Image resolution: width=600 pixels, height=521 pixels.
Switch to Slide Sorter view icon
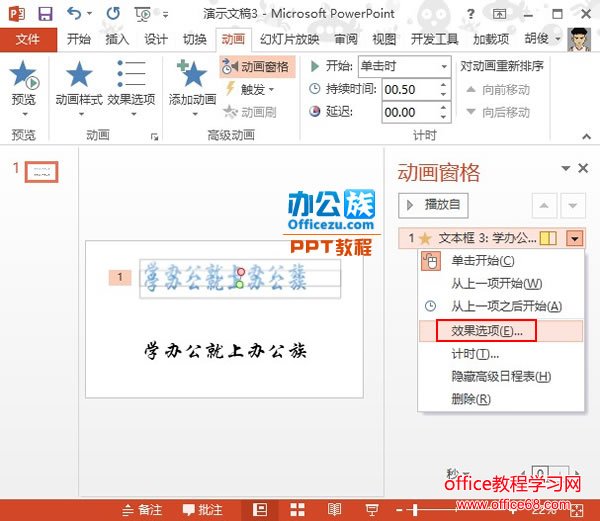(297, 510)
